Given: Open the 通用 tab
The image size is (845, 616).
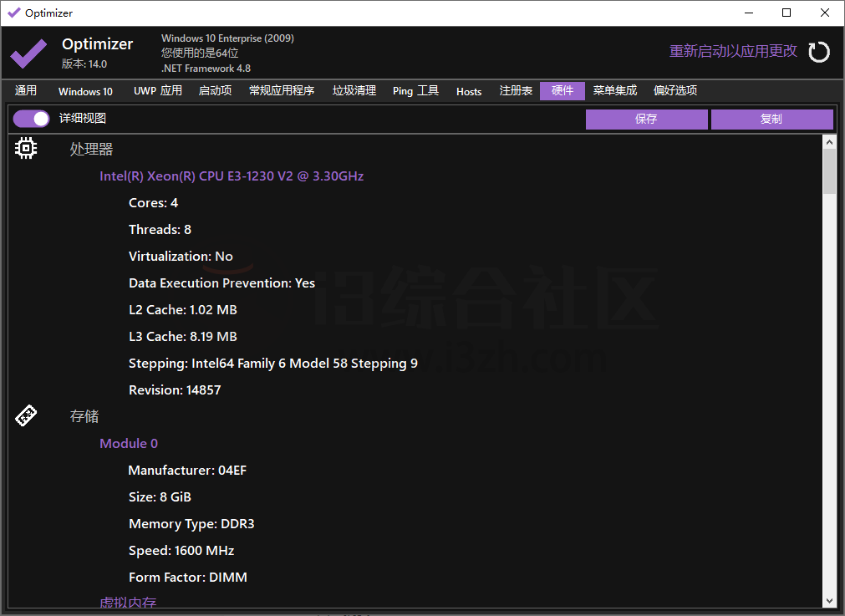Looking at the screenshot, I should coord(26,90).
